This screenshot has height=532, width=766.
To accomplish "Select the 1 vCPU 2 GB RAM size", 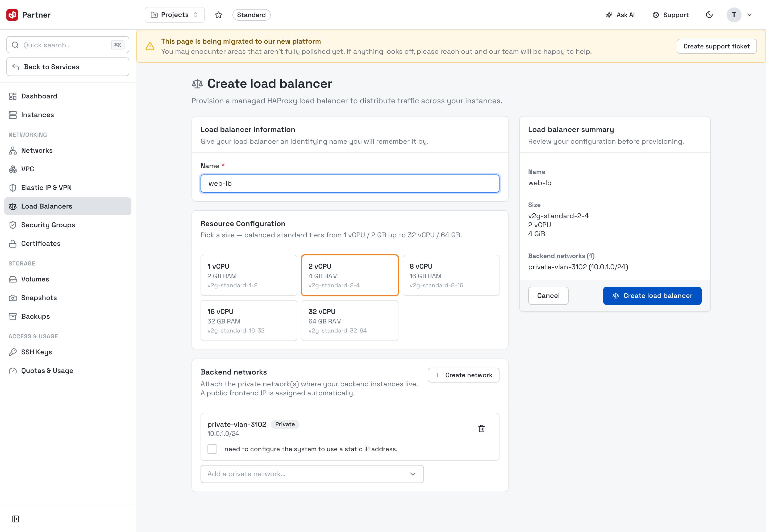I will (249, 275).
